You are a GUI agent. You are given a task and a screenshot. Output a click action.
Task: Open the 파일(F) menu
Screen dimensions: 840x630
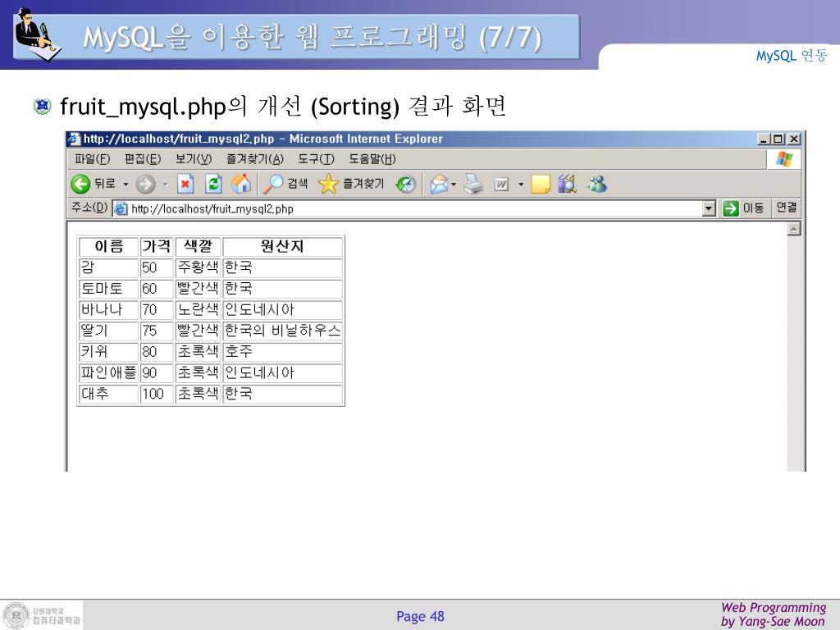pos(92,159)
